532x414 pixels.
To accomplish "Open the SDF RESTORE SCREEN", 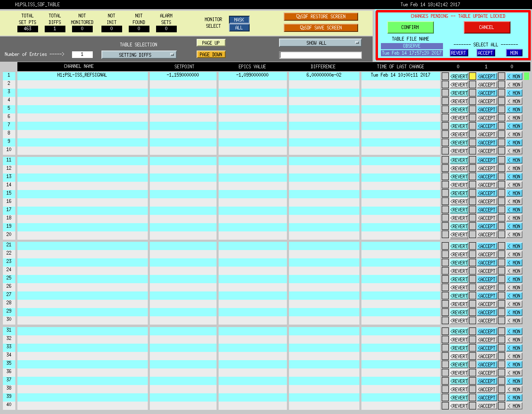I will (321, 17).
